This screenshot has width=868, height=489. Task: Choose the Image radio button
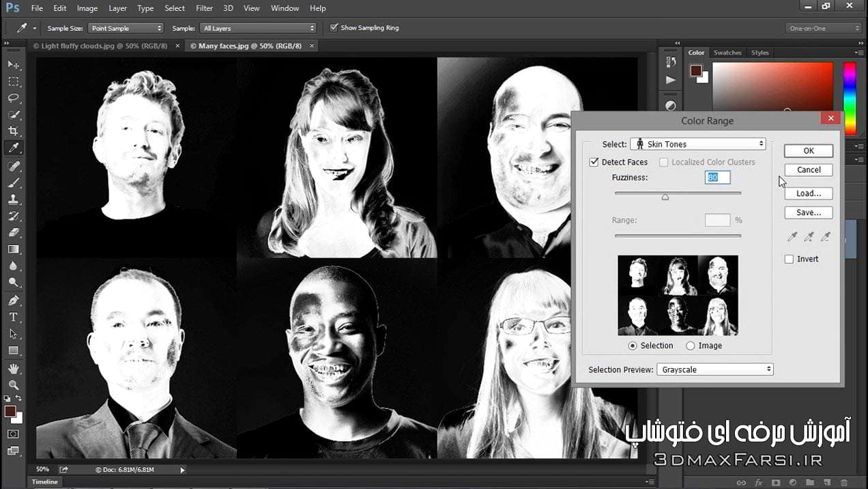coord(691,346)
